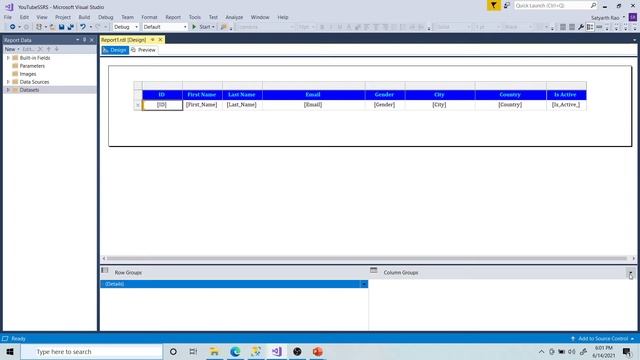This screenshot has height=360, width=640.
Task: Click the Quick Launch search magnifier icon
Action: [593, 5]
